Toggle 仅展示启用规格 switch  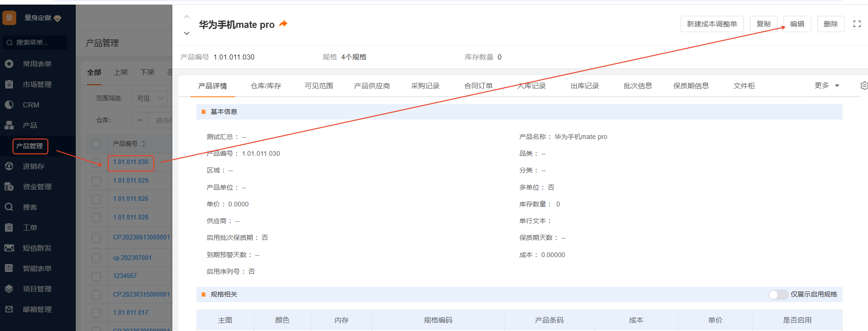click(778, 294)
